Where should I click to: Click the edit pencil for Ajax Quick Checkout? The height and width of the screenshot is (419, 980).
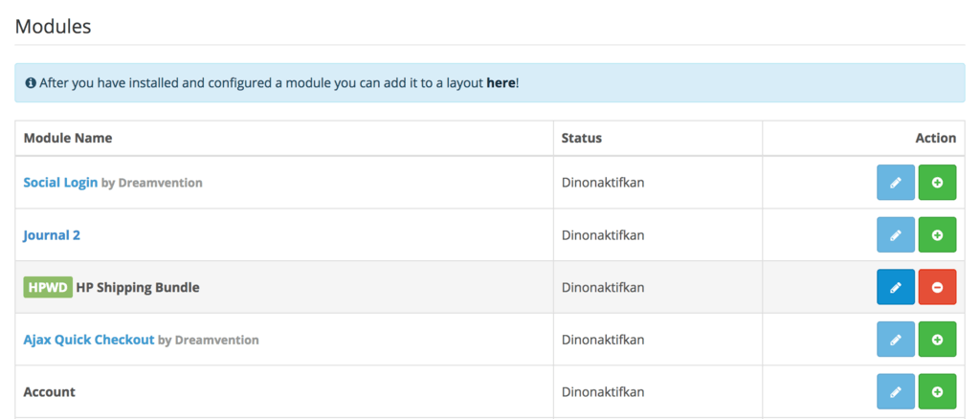coord(895,340)
